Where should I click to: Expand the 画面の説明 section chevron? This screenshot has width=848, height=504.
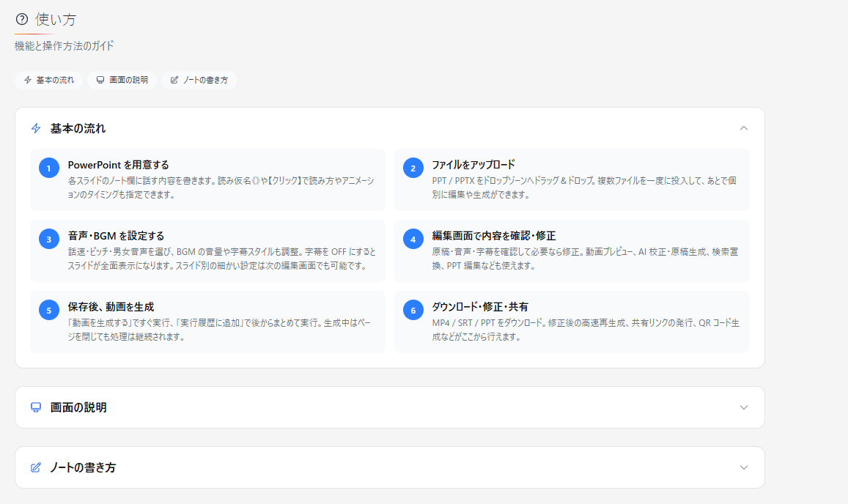click(x=744, y=407)
